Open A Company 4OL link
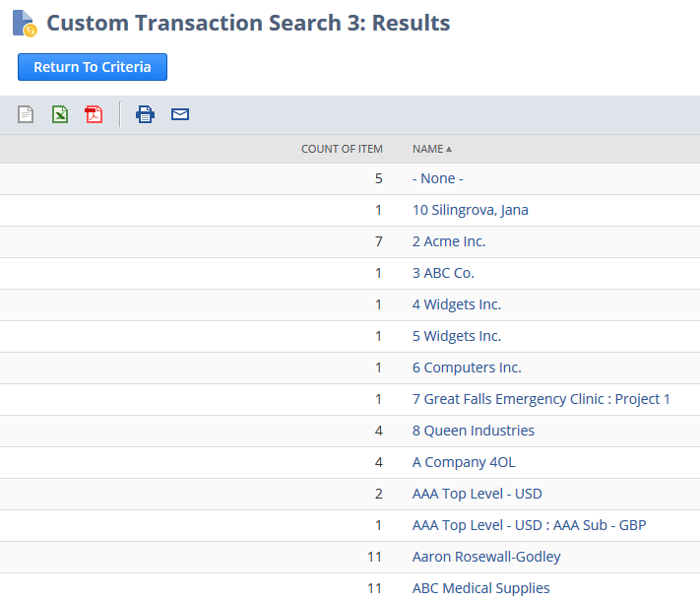This screenshot has height=602, width=700. click(464, 462)
